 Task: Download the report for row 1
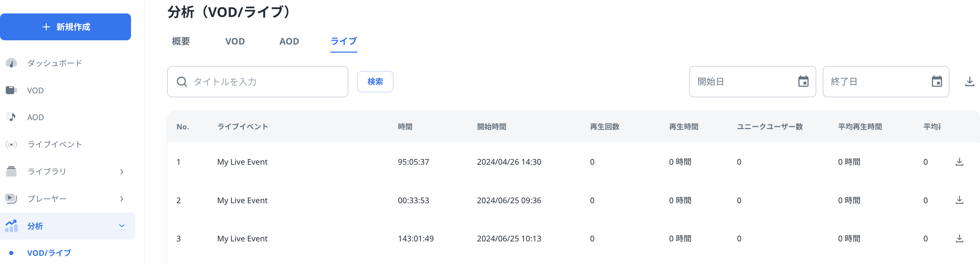click(959, 162)
